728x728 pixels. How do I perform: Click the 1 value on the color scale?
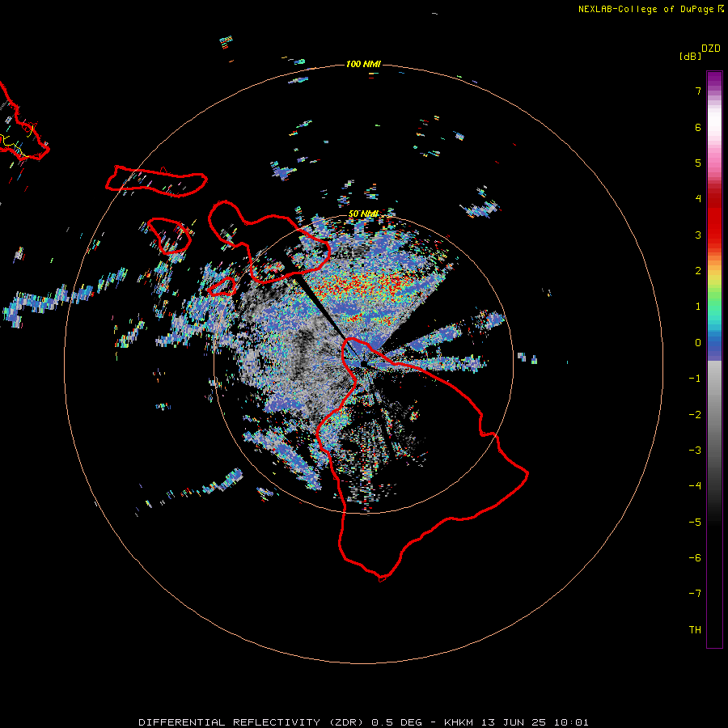click(x=698, y=307)
